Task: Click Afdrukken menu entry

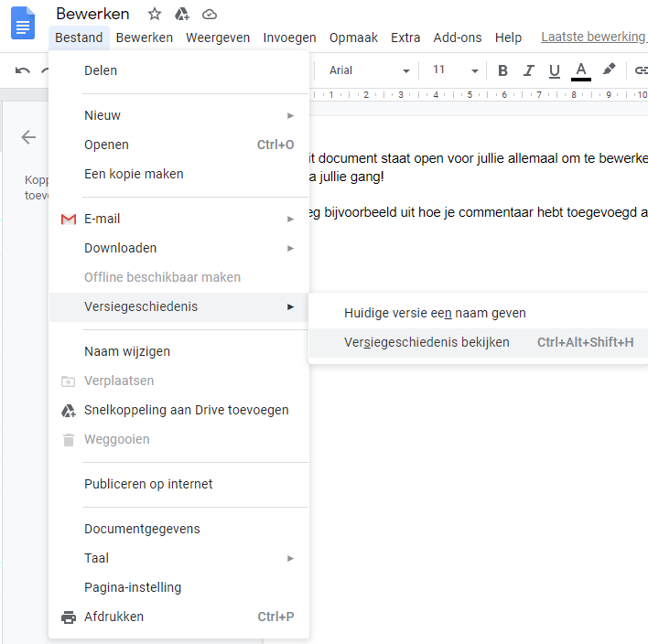Action: point(179,617)
